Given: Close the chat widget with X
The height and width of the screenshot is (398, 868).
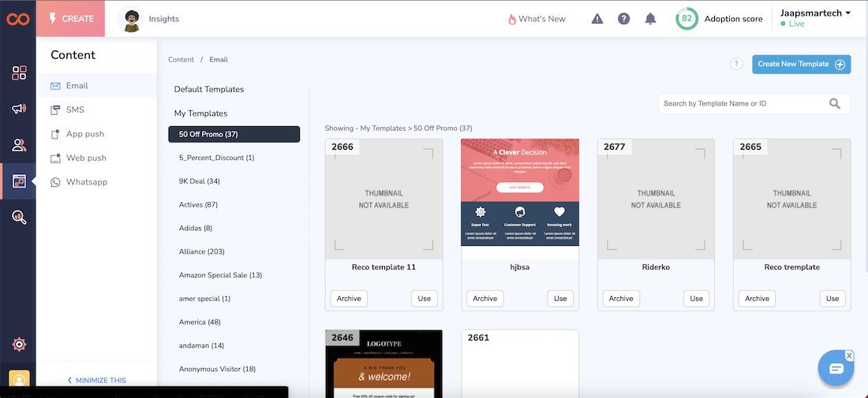Looking at the screenshot, I should click(849, 355).
